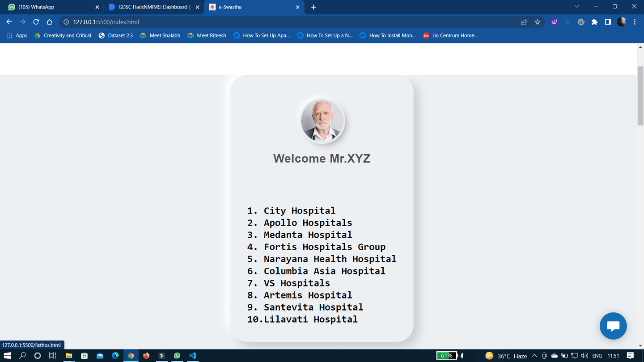Click the page vertical scrollbar thumb
This screenshot has width=644, height=362.
(x=640, y=96)
